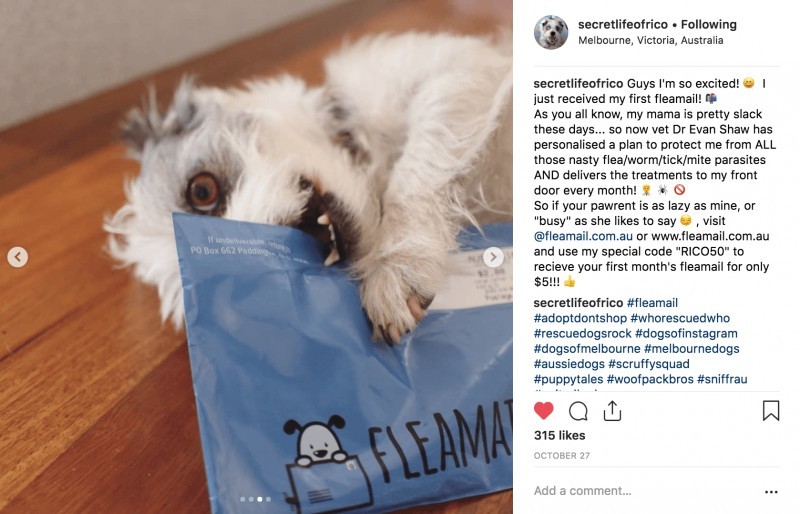800x514 pixels.
Task: Open secretlifeofrico profile picture
Action: (x=551, y=32)
